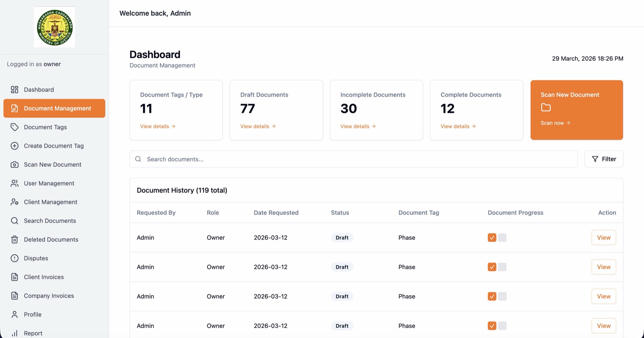The height and width of the screenshot is (338, 644).
Task: Click the Document Progress column header
Action: point(516,213)
